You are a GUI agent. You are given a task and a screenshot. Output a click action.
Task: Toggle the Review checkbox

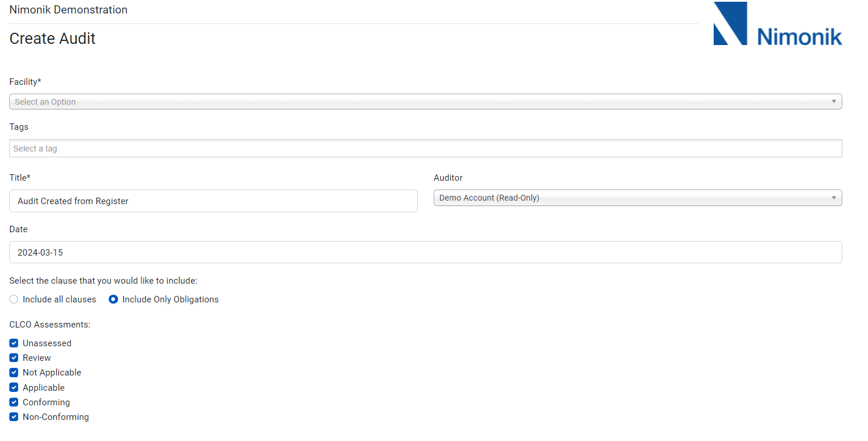[x=14, y=358]
